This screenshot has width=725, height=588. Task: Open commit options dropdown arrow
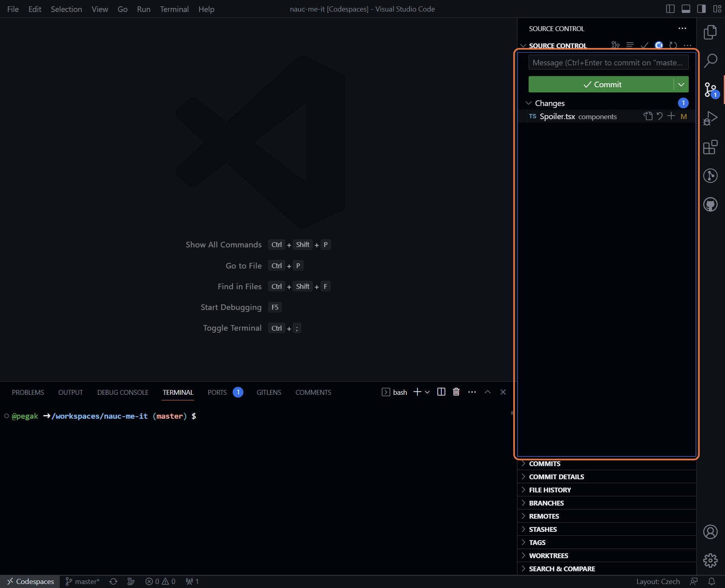(x=681, y=84)
